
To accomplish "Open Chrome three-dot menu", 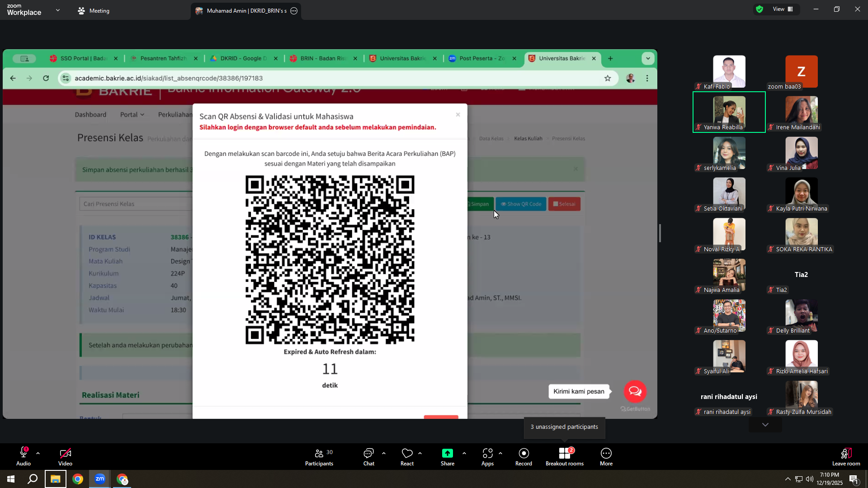I will [x=647, y=78].
